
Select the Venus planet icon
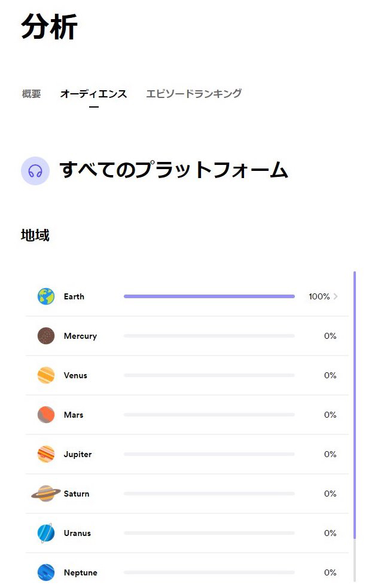[x=46, y=375]
